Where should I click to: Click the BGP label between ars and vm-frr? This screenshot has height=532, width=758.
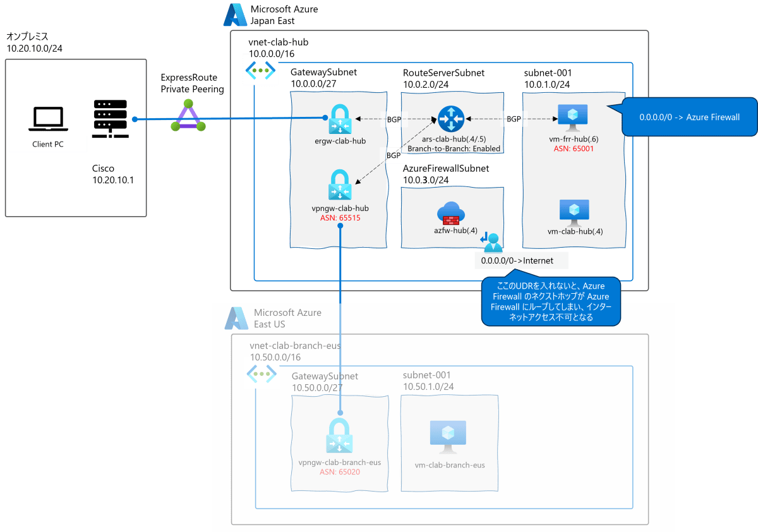point(514,119)
